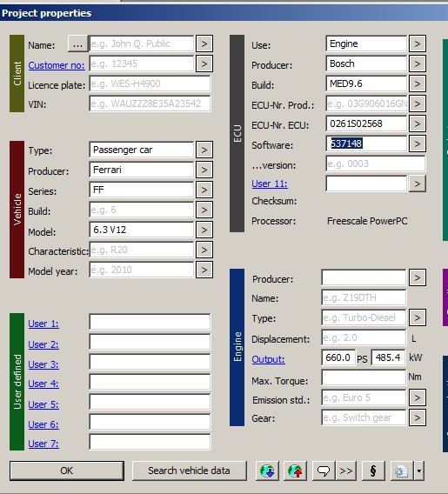Focus the client Name input field
This screenshot has width=448, height=494.
[x=142, y=43]
